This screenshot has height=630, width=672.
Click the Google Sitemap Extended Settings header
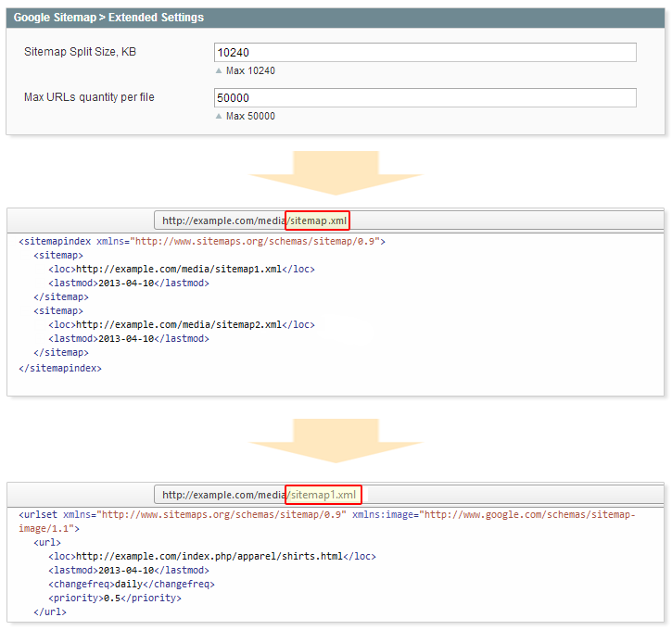(108, 18)
